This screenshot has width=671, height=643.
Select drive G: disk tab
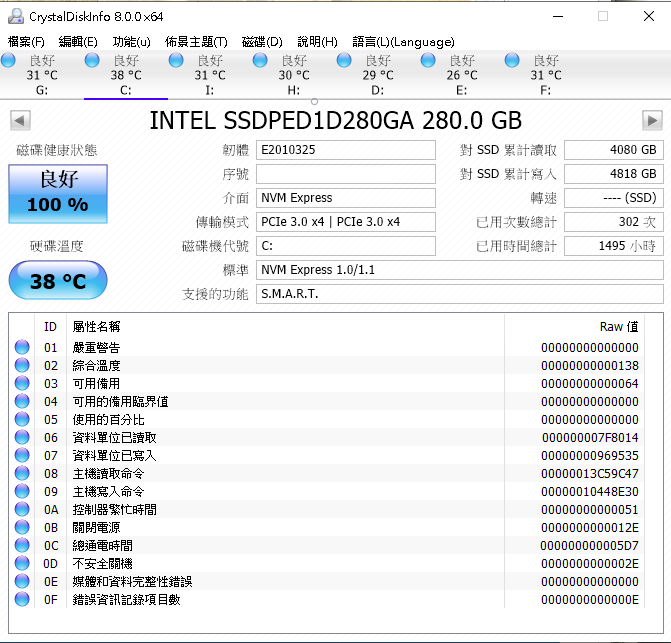[x=42, y=75]
